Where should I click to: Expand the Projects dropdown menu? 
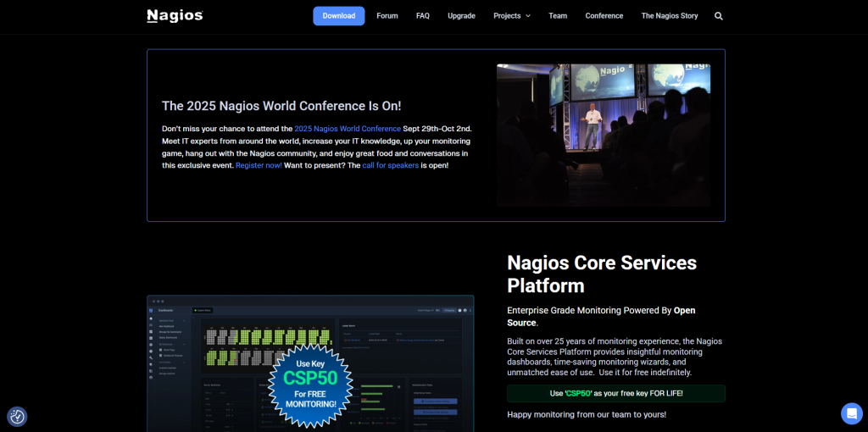point(512,16)
